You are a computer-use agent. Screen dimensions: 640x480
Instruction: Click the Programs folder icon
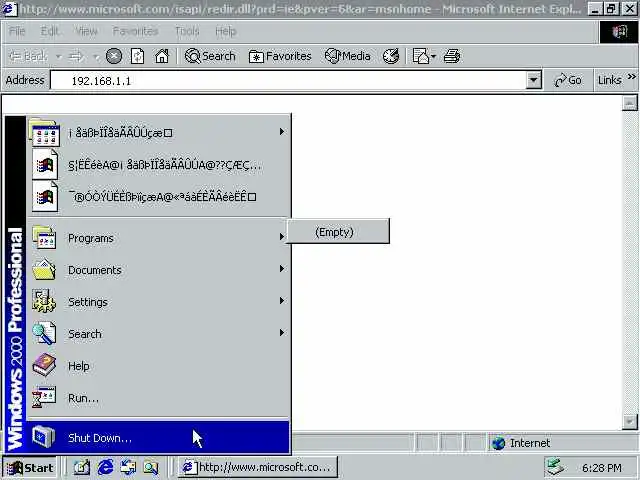(44, 237)
